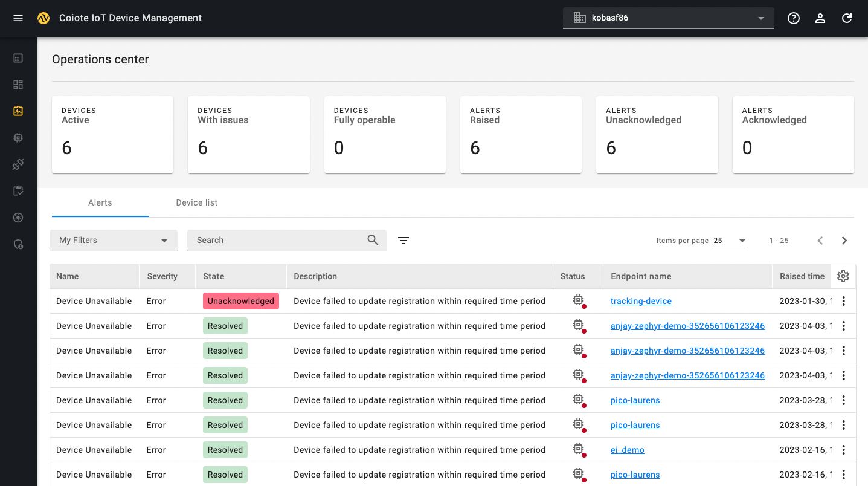Open the circular aperture sidebar icon

click(x=18, y=218)
